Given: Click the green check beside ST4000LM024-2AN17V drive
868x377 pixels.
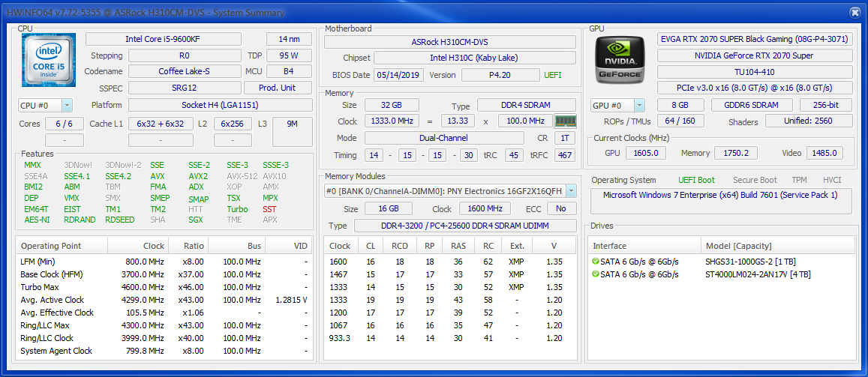Looking at the screenshot, I should coord(596,274).
